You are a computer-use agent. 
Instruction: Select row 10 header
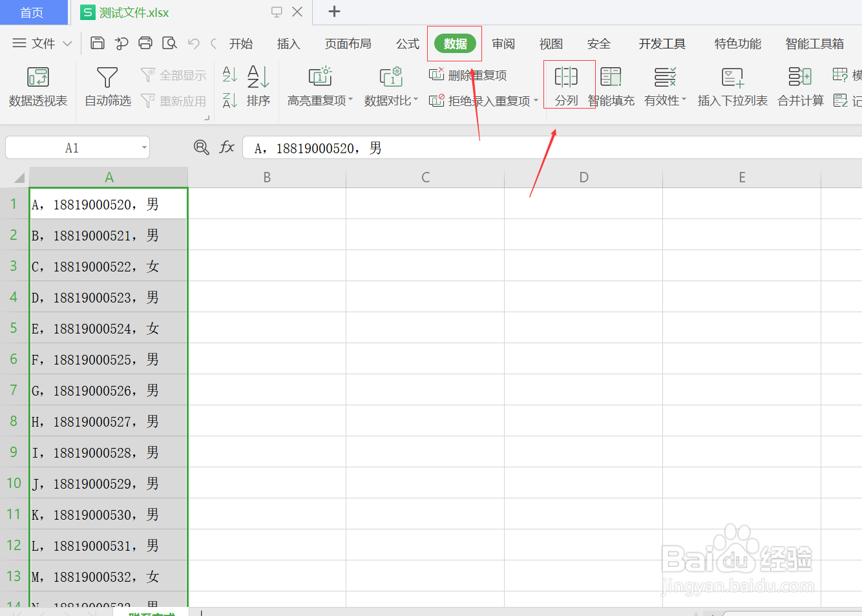(14, 483)
